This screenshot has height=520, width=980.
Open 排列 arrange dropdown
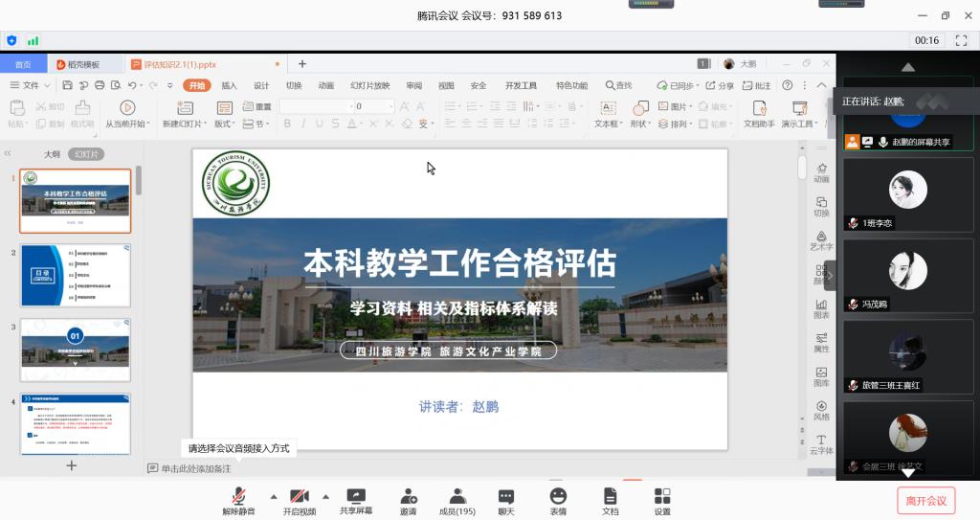pos(675,124)
